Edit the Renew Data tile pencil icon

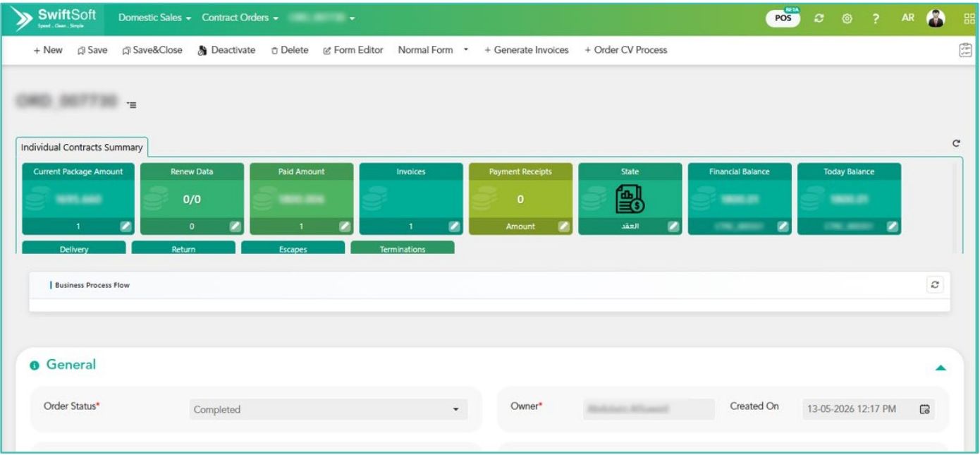tap(236, 226)
